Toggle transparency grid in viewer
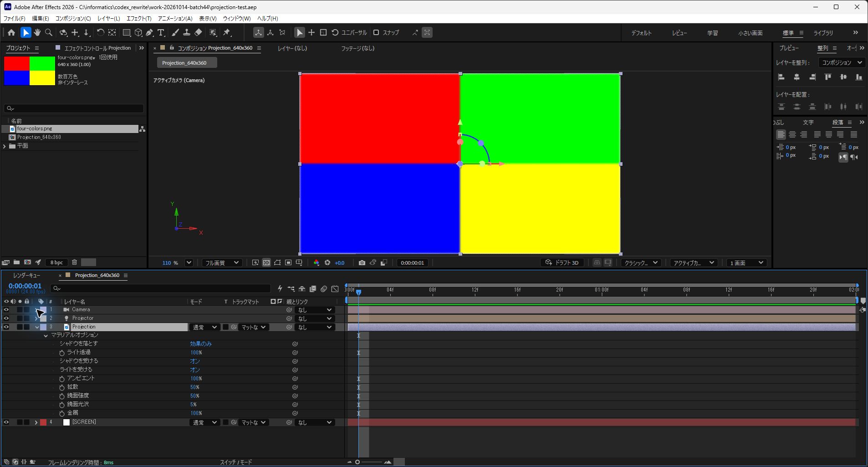Image resolution: width=868 pixels, height=467 pixels. coord(266,263)
